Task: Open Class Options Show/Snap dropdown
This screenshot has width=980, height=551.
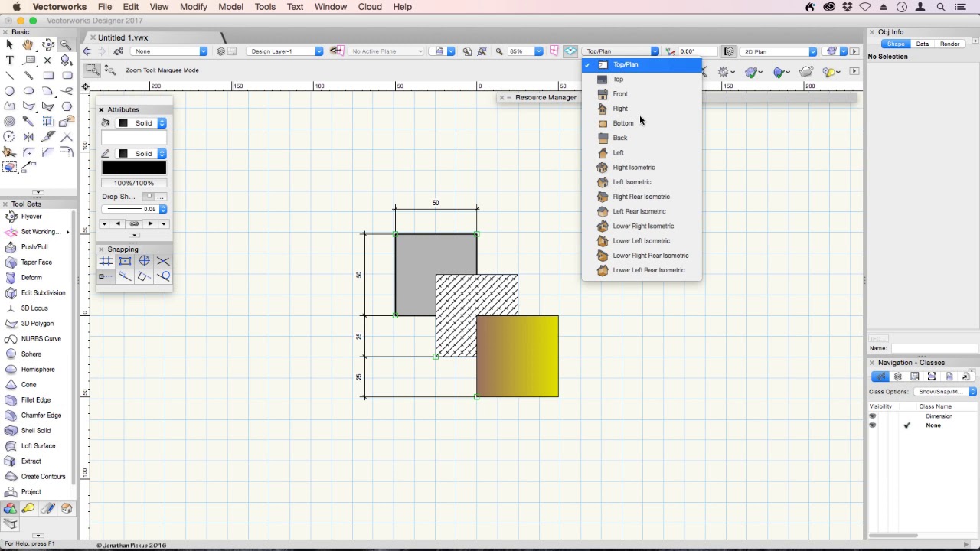Action: coord(945,392)
